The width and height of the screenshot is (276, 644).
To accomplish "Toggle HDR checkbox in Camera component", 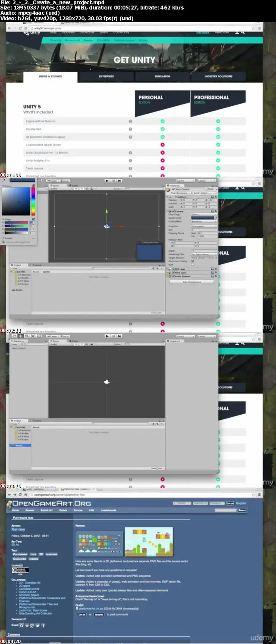I will pyautogui.click(x=192, y=265).
